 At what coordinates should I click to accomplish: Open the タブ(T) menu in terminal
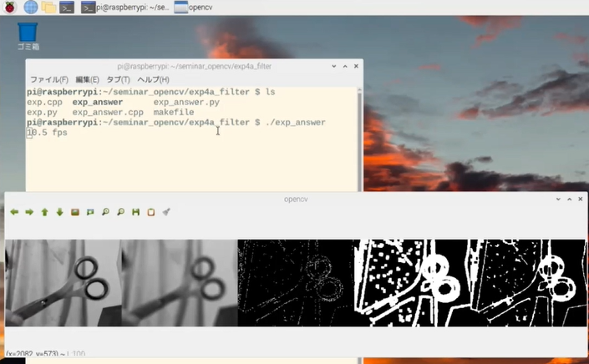(118, 79)
